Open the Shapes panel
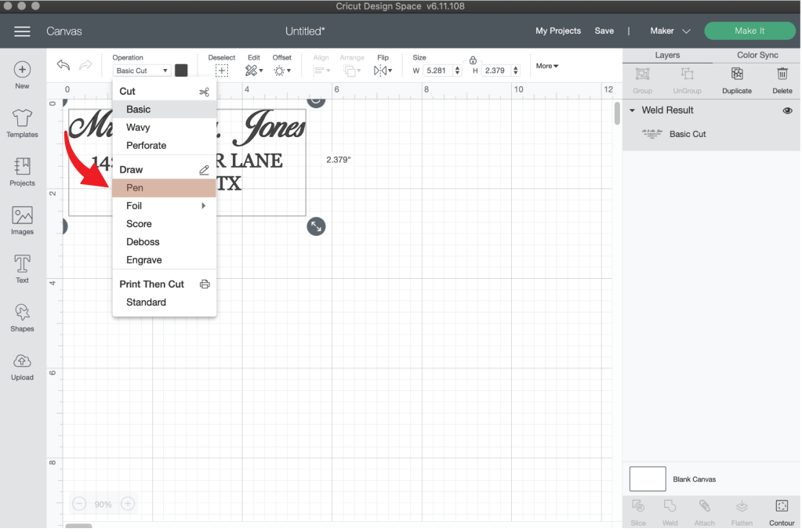Viewport: 802px width, 532px height. [22, 317]
